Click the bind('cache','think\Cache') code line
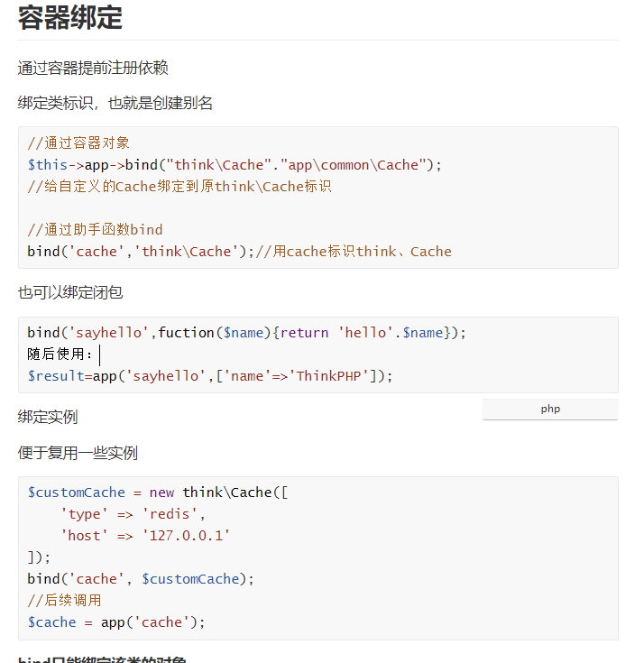This screenshot has width=644, height=663. point(141,251)
